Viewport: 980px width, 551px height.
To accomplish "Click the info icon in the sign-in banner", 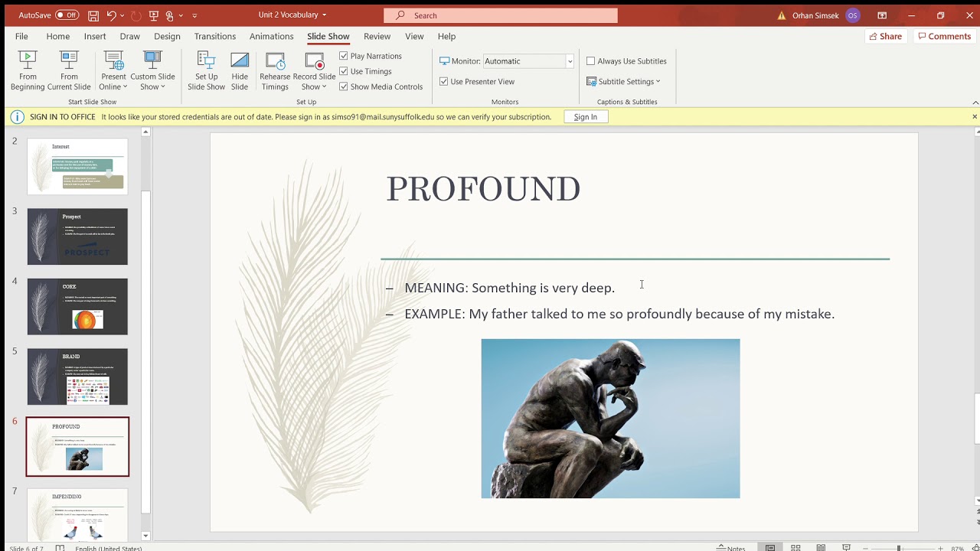I will (x=18, y=117).
